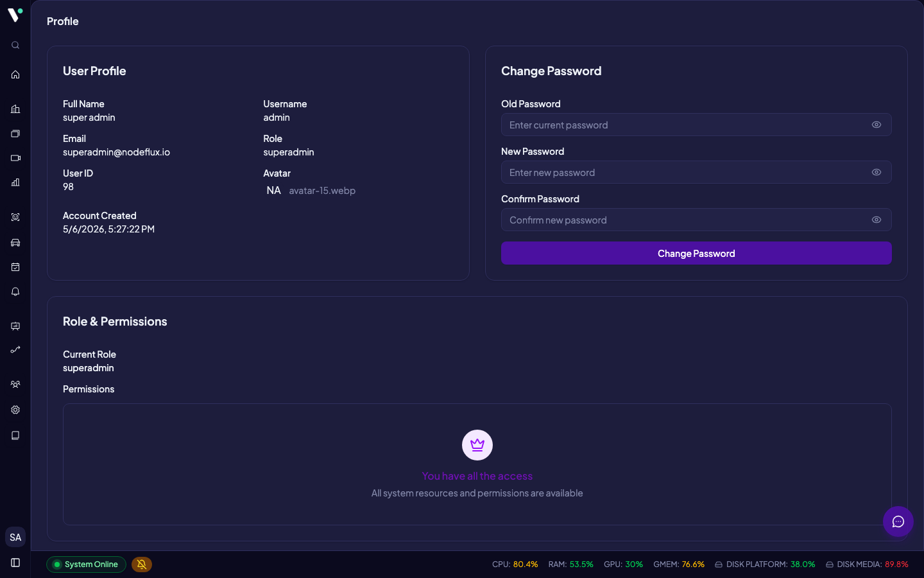Open the chat support bubble button
Viewport: 924px width, 578px height.
[898, 521]
